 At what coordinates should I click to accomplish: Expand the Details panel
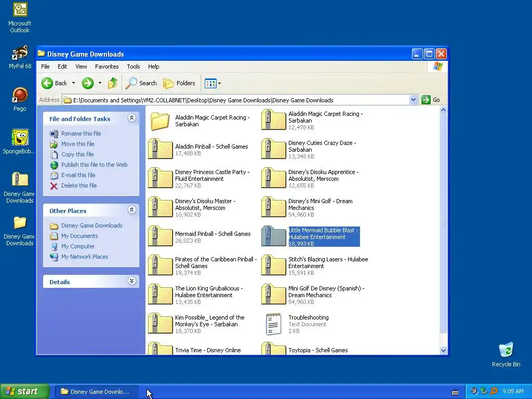click(x=131, y=281)
